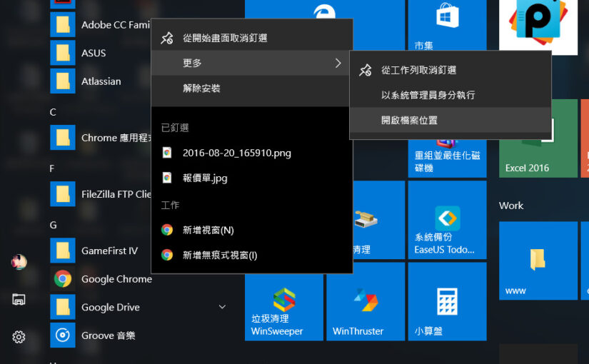Click the user account avatar
Image resolution: width=589 pixels, height=364 pixels.
19,262
